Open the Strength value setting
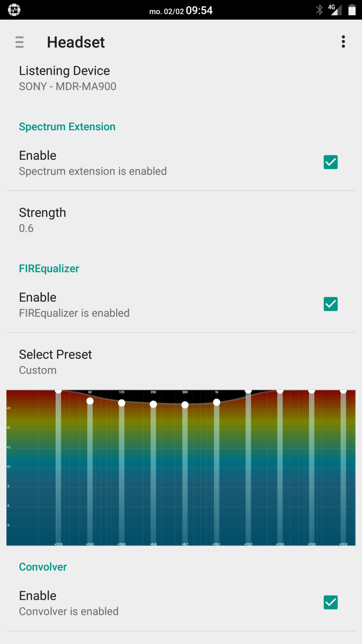Viewport: 362px width, 644px height. 42,220
